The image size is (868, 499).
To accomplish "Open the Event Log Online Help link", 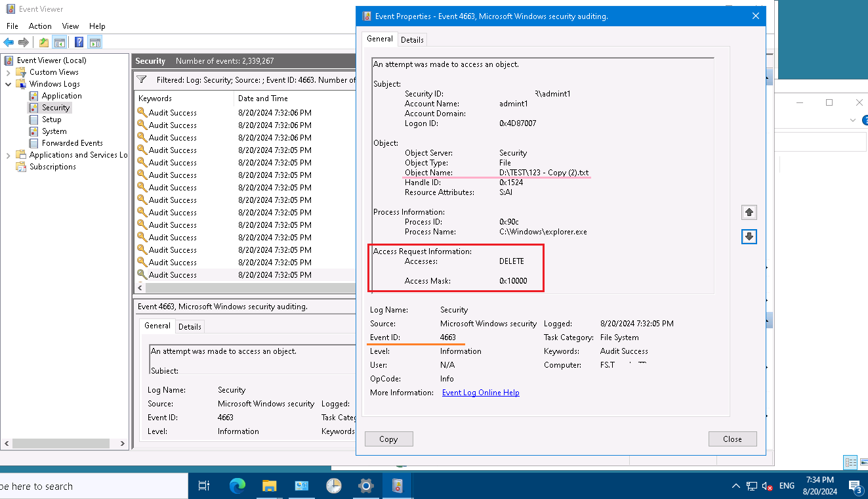I will point(481,393).
